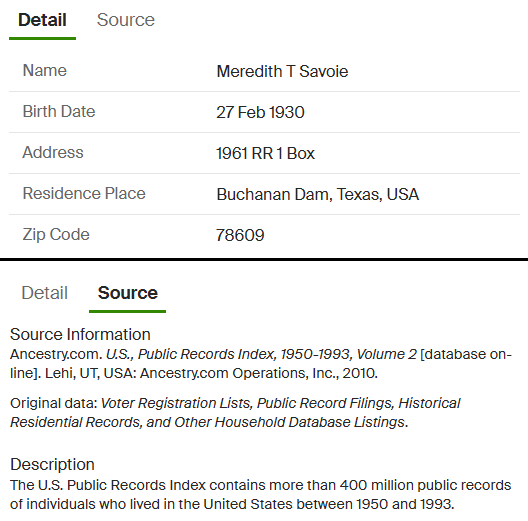Switch to the Source tab at top
The image size is (528, 521).
click(126, 20)
